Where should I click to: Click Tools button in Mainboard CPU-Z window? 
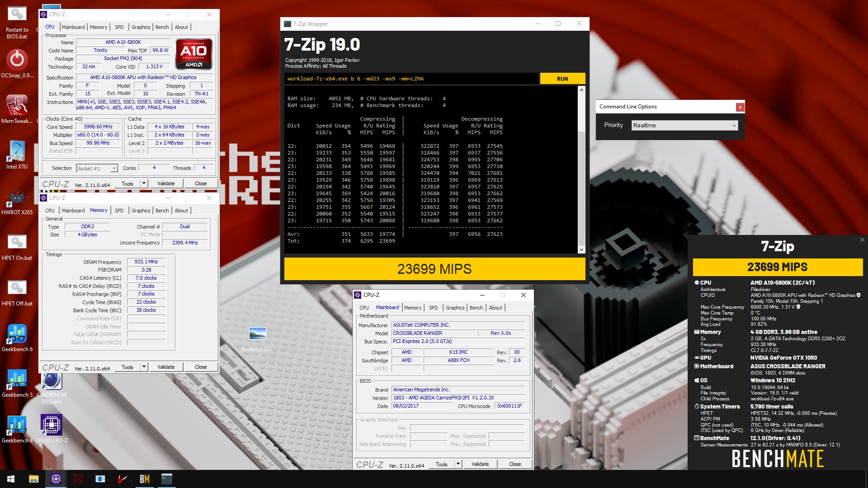(x=442, y=464)
